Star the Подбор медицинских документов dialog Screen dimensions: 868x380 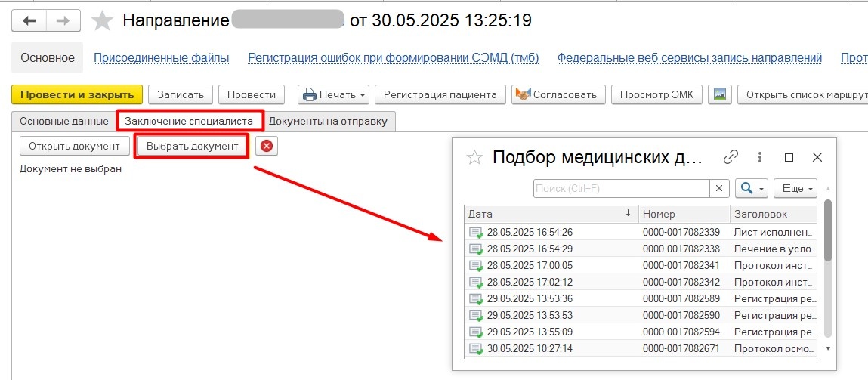(x=474, y=157)
